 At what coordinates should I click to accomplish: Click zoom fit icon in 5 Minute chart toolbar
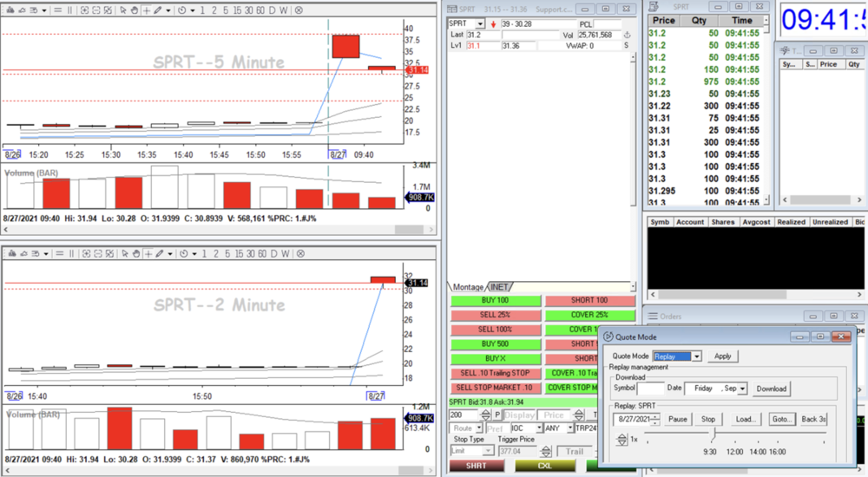(108, 10)
